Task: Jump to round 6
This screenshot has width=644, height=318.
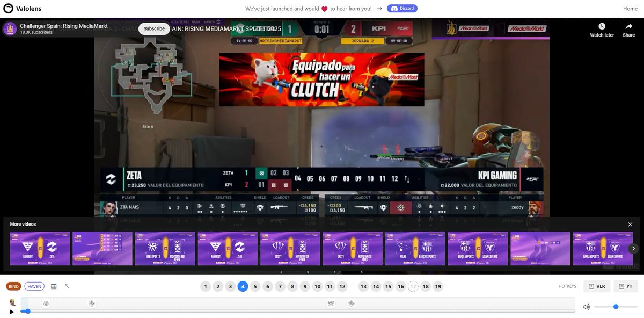Action: [x=268, y=286]
